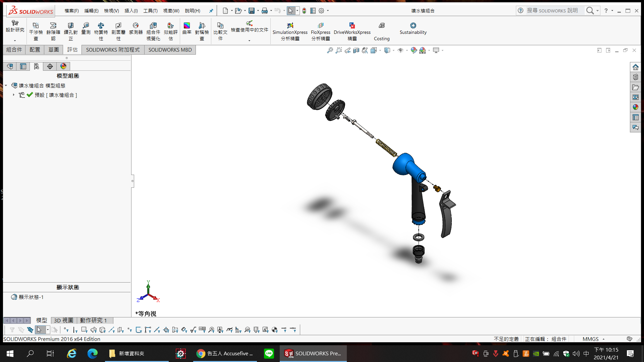Click Edit Appearance color ball icon
This screenshot has width=644, height=362.
[414, 50]
